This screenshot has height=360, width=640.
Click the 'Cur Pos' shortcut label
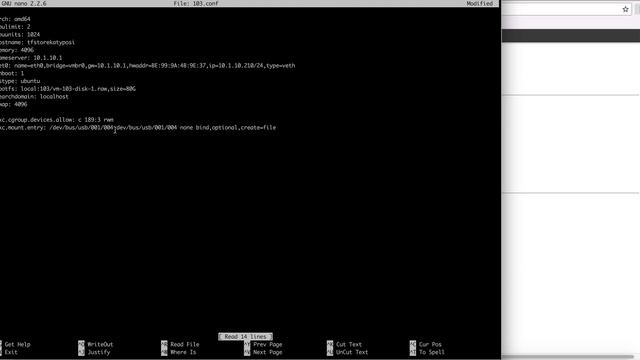click(x=430, y=344)
